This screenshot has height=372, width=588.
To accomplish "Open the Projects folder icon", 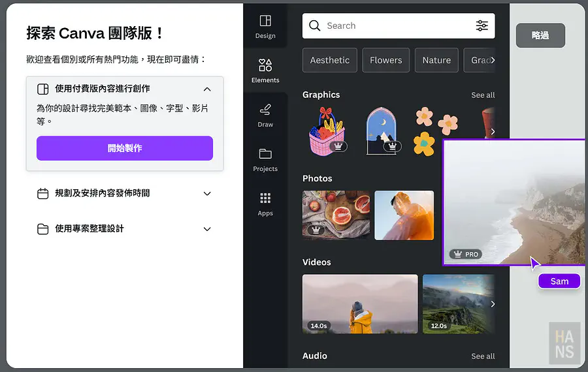I will click(265, 153).
